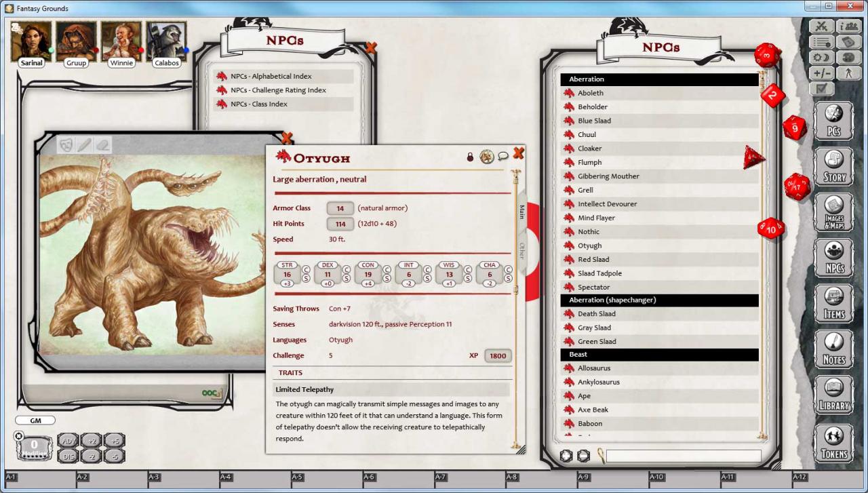Open the Library sidebar panel
Viewport: 868px width, 493px height.
[x=833, y=394]
